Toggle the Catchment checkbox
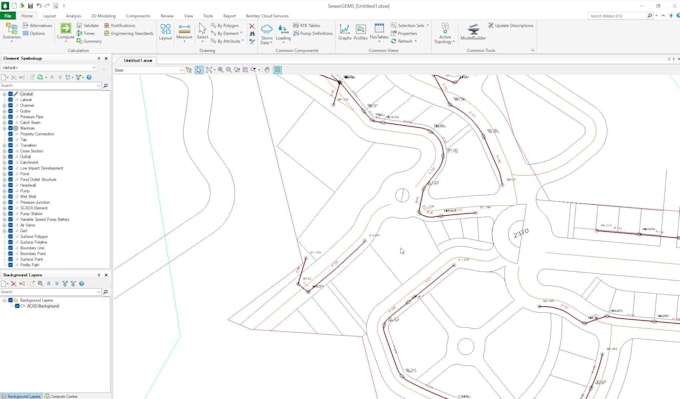The image size is (680, 399). coord(10,162)
